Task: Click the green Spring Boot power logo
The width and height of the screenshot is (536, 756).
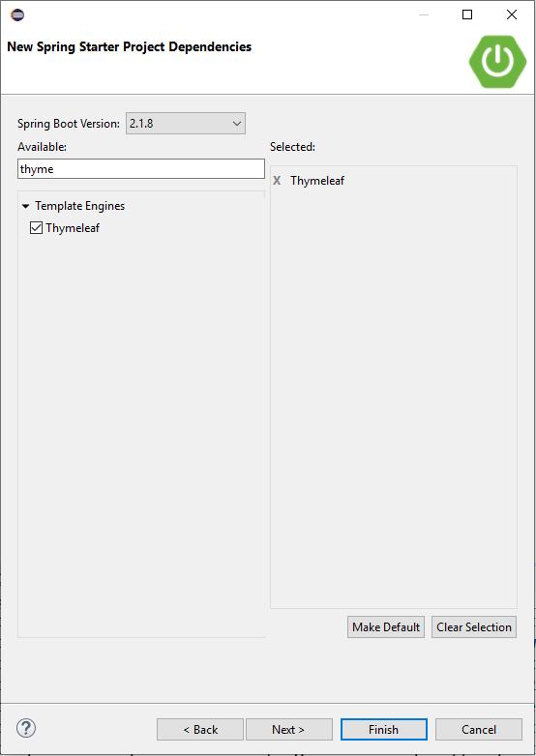Action: [497, 62]
